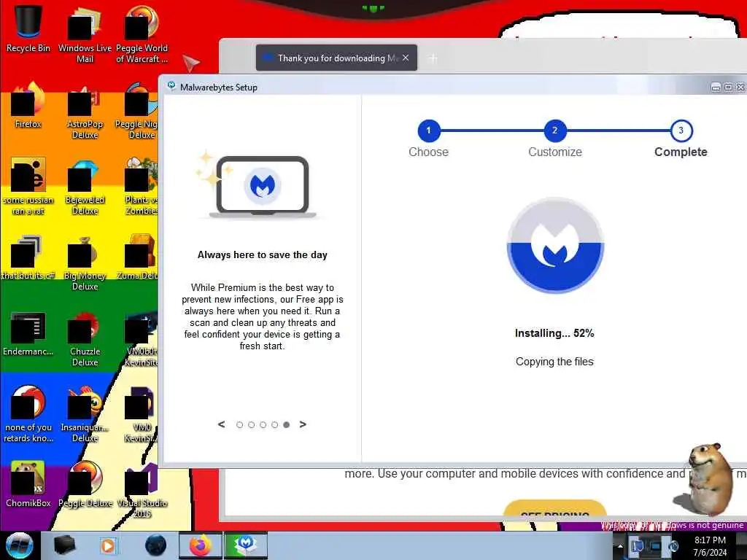Click the black box taskbar icon
Image resolution: width=747 pixels, height=560 pixels.
[64, 545]
